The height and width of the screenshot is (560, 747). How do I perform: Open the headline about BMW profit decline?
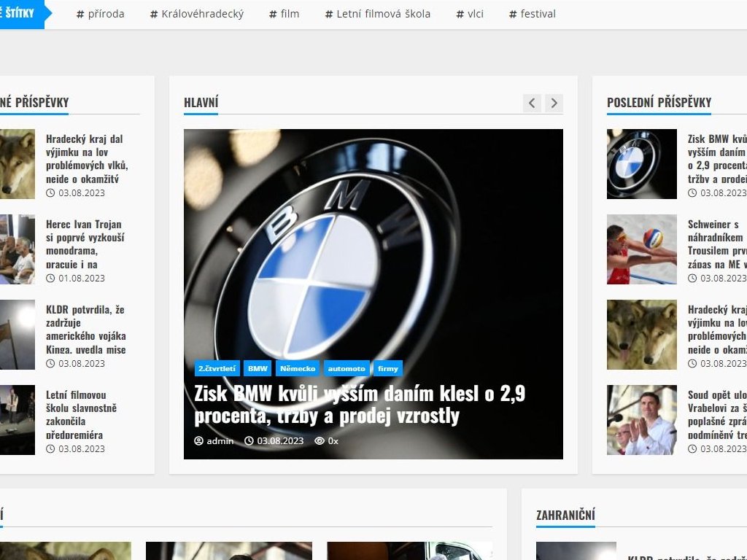(359, 405)
